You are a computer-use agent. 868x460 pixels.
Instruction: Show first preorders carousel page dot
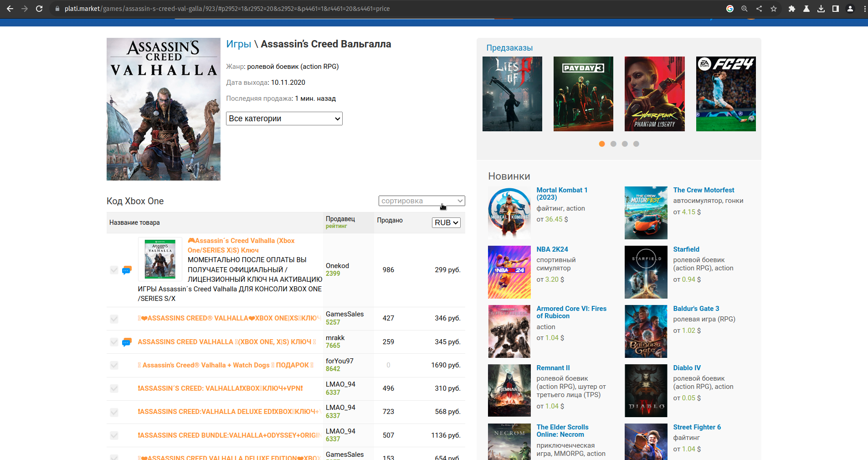coord(602,144)
